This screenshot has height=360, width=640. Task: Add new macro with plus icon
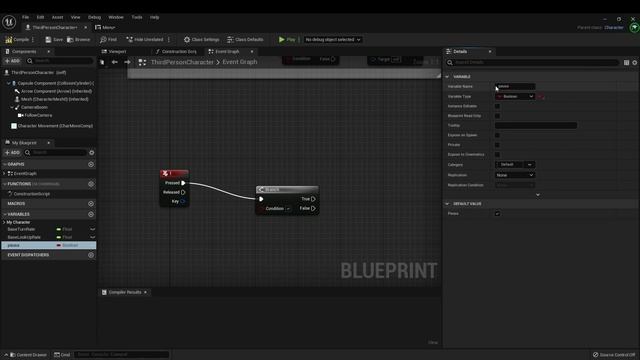[91, 204]
